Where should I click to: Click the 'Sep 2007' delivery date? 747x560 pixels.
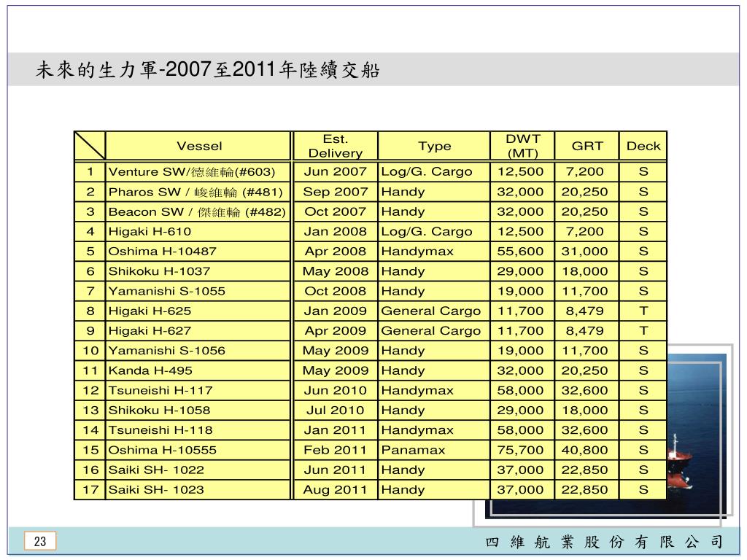point(336,192)
